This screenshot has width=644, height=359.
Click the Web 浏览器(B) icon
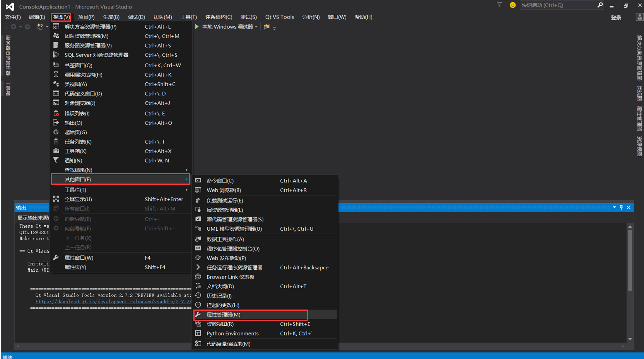(198, 190)
